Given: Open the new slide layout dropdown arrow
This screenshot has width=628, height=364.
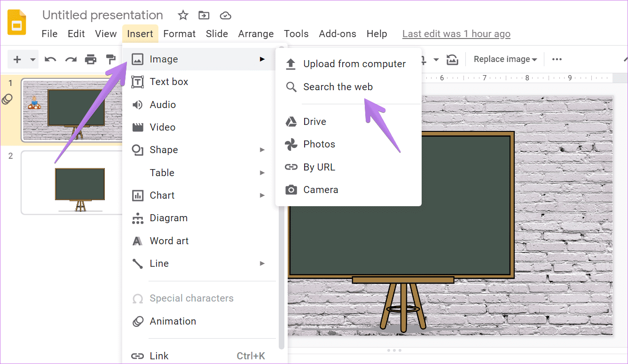Looking at the screenshot, I should click(33, 60).
